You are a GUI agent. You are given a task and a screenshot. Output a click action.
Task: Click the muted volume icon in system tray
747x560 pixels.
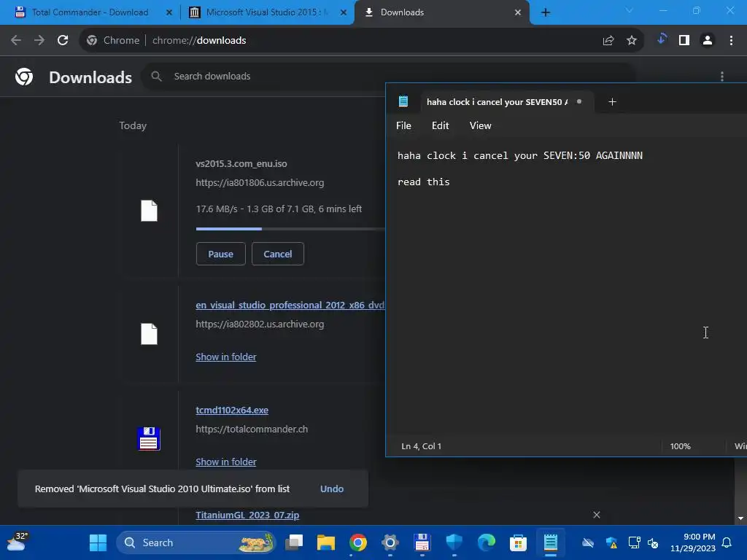(653, 542)
